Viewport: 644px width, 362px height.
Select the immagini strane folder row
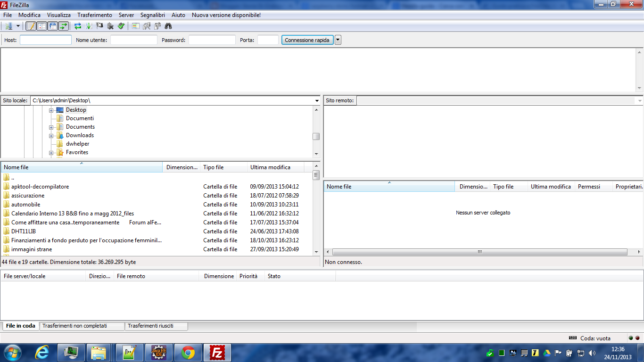click(x=157, y=249)
